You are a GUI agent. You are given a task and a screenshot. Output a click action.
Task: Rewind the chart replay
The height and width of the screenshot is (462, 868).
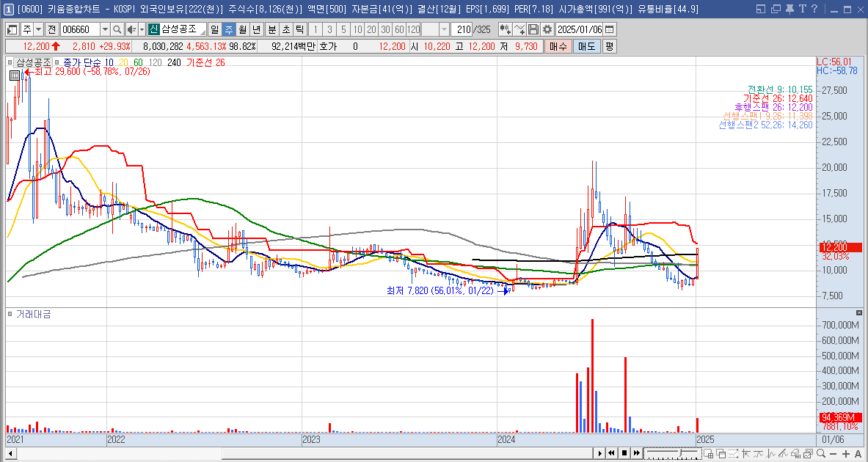[x=611, y=454]
